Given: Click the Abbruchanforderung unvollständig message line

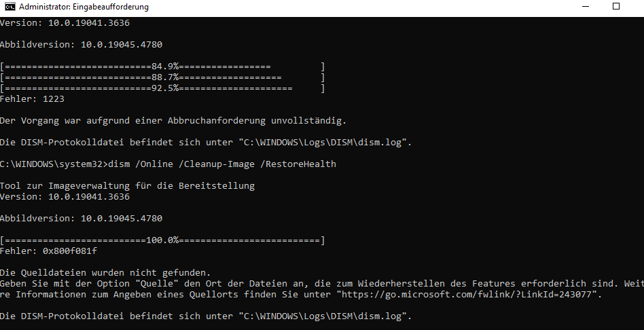Looking at the screenshot, I should click(x=173, y=121).
